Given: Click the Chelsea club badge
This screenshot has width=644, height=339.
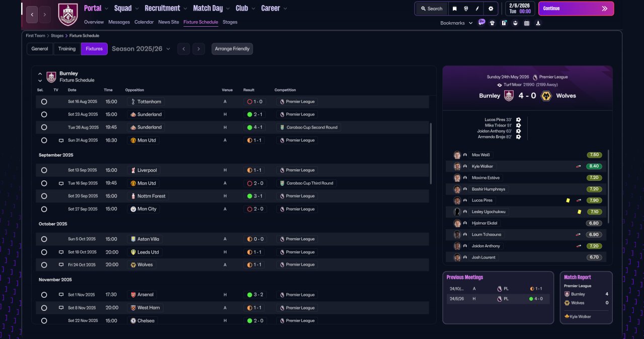Looking at the screenshot, I should [133, 320].
